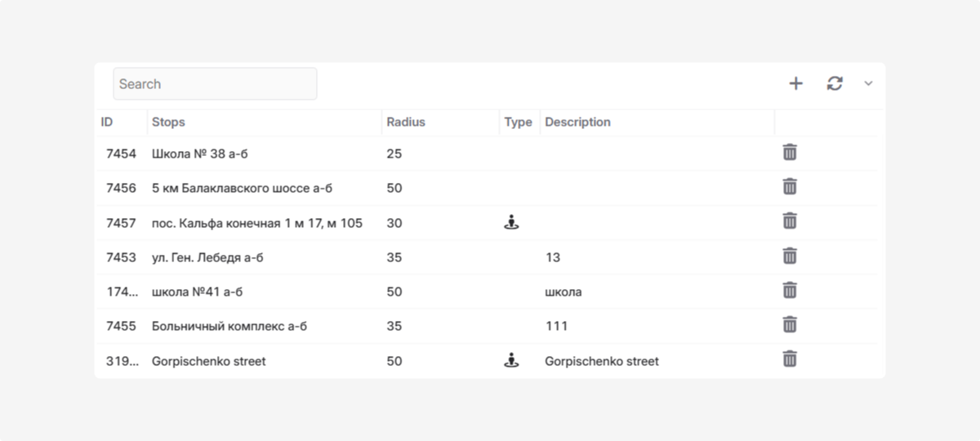The width and height of the screenshot is (980, 441).
Task: Select stop name ул. Ген. Лебедя а-б
Action: tap(207, 257)
